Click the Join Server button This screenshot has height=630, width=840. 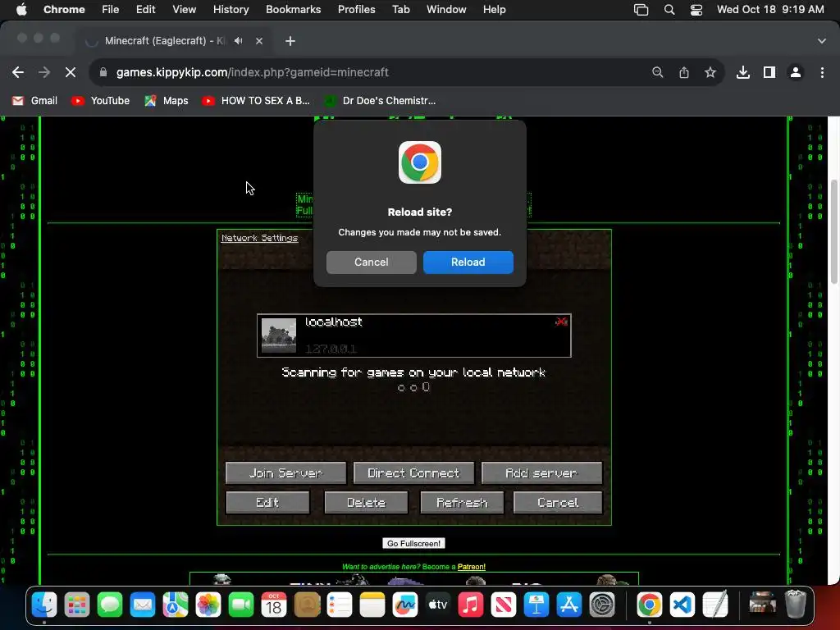click(285, 473)
